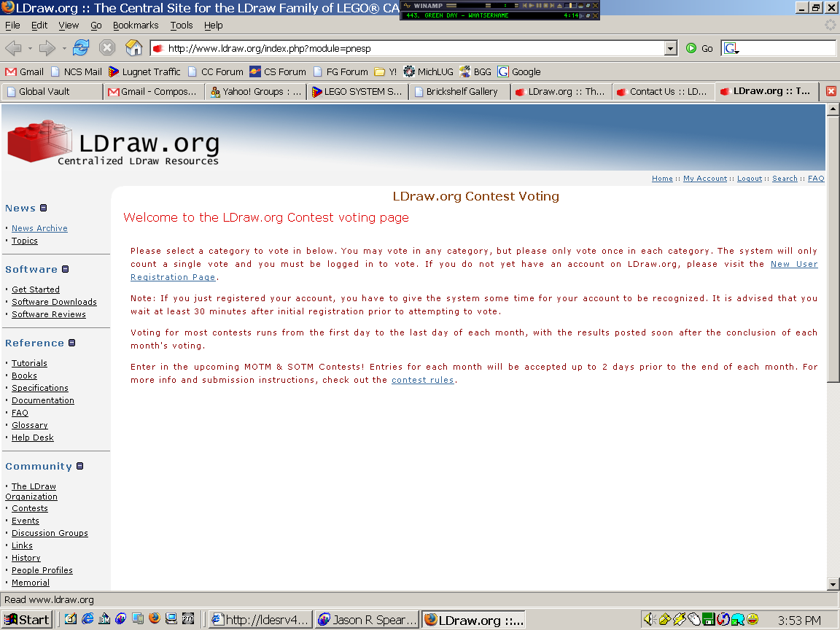Switch to the Yahoo! Groups tab
Screen dimensions: 840x630
click(x=256, y=92)
